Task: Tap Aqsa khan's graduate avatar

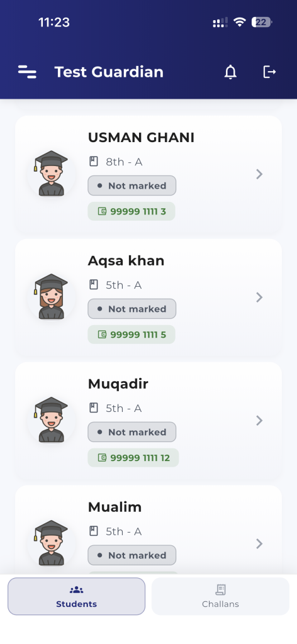Action: [52, 297]
